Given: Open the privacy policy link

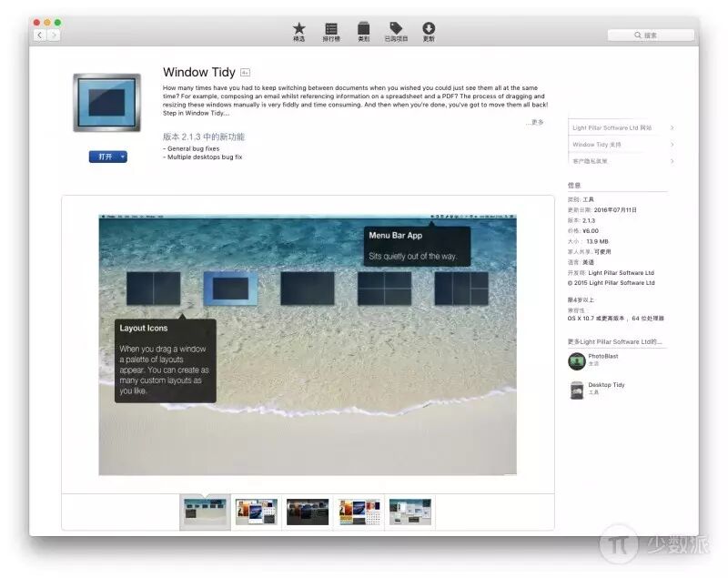Looking at the screenshot, I should click(590, 161).
